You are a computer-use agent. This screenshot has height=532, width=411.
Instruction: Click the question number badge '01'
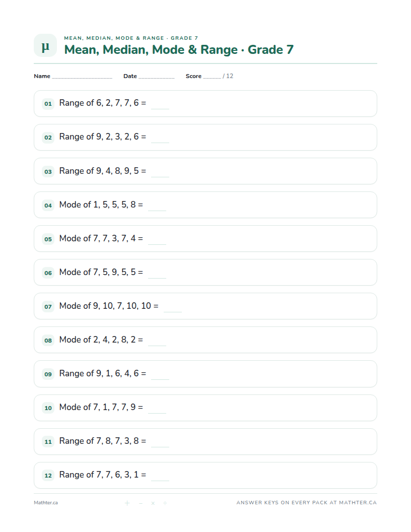[x=48, y=104]
